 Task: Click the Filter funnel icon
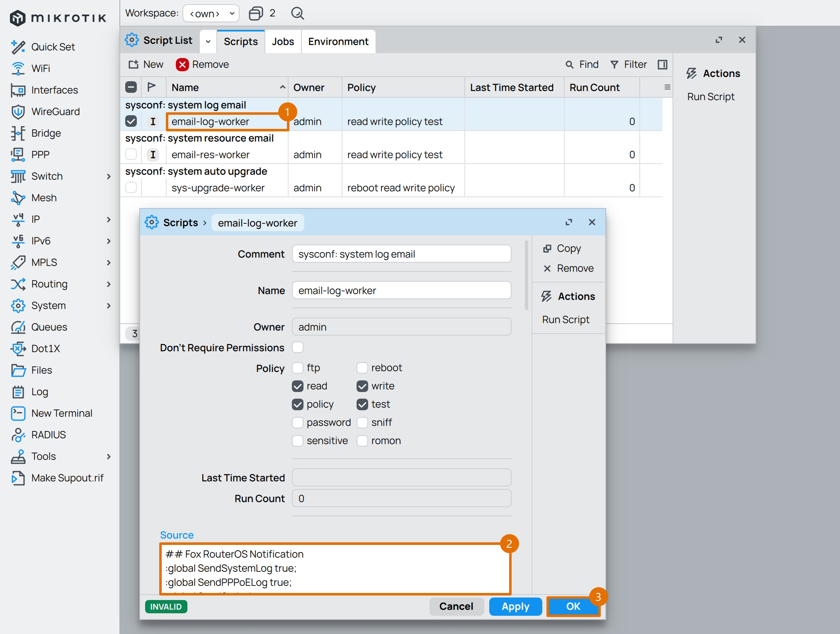(x=614, y=64)
